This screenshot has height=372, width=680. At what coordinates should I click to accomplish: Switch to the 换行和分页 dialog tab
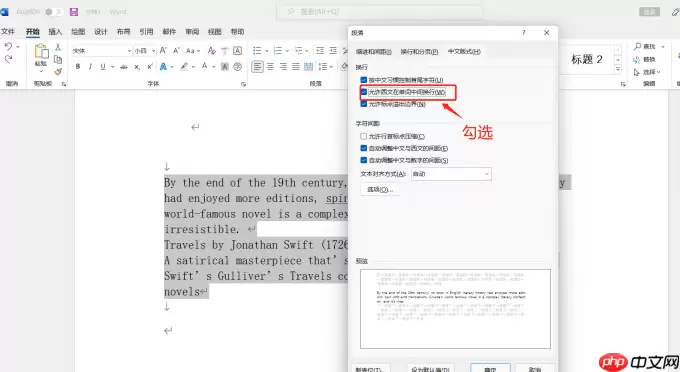[419, 52]
